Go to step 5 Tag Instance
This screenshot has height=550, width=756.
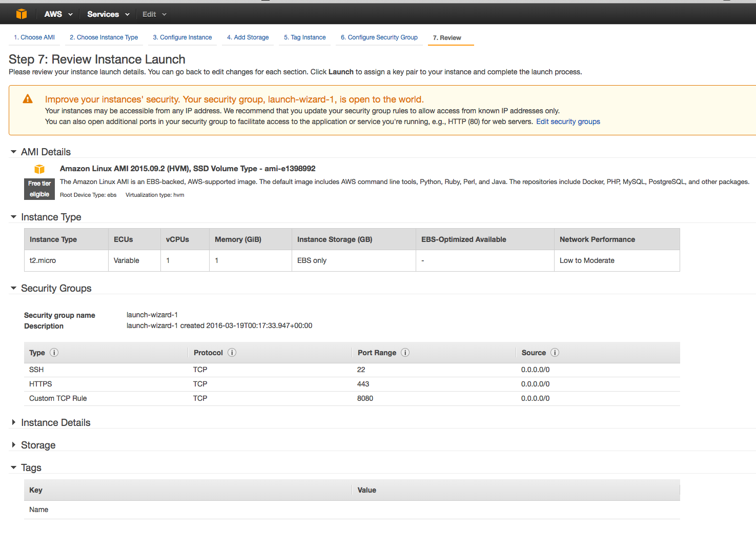pos(305,37)
